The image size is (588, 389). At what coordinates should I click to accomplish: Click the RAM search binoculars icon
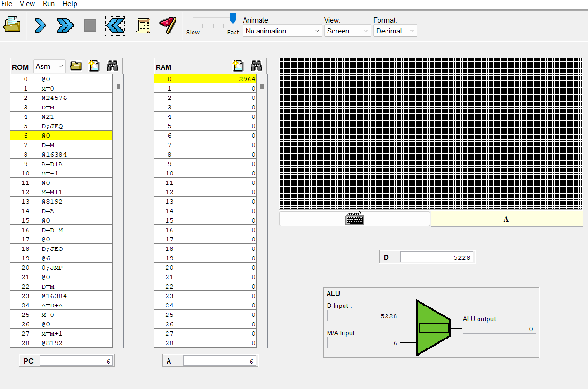point(256,66)
